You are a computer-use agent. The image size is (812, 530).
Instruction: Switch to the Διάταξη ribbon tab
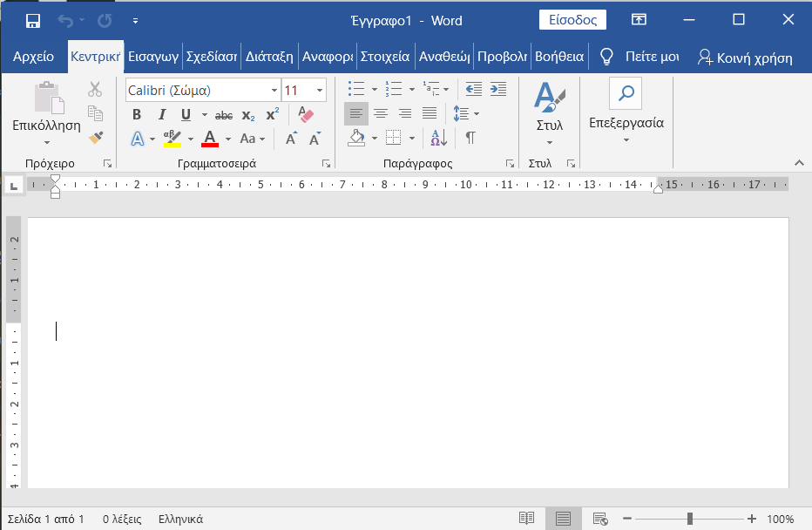[x=269, y=57]
